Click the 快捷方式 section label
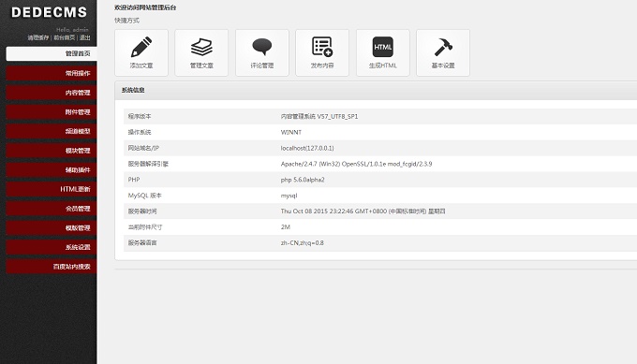Screen dimensions: 637x364 [126, 21]
